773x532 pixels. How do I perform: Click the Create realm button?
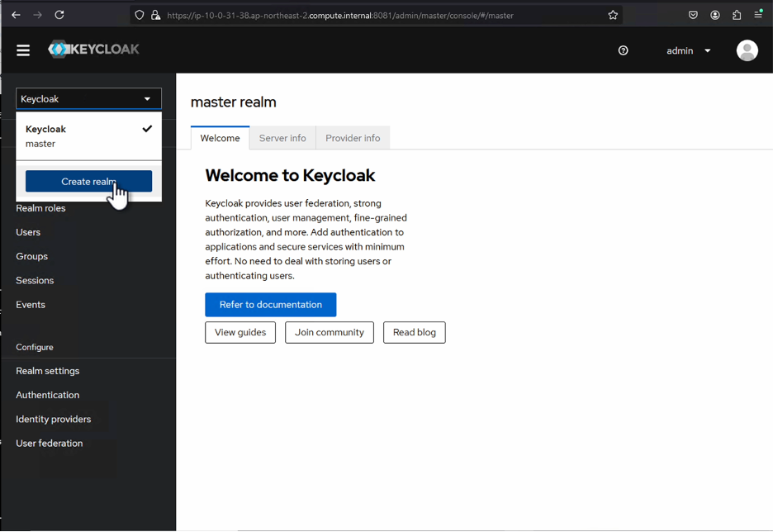pyautogui.click(x=88, y=182)
